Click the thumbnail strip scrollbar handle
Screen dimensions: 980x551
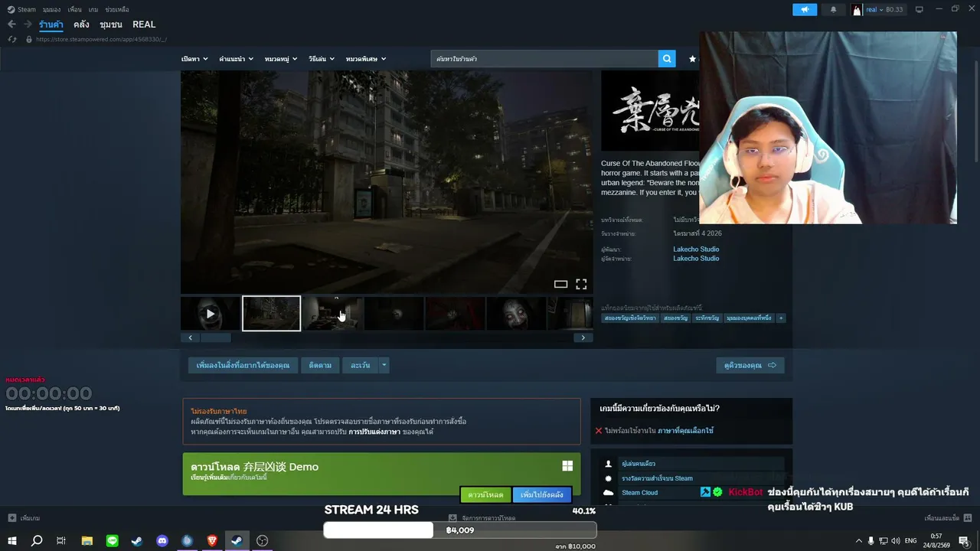pos(215,337)
